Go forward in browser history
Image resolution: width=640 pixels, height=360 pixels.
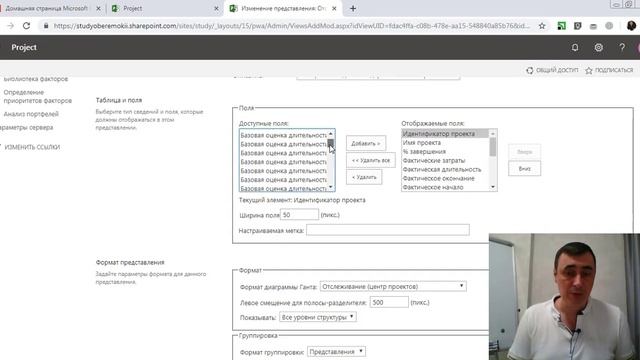tap(11, 26)
